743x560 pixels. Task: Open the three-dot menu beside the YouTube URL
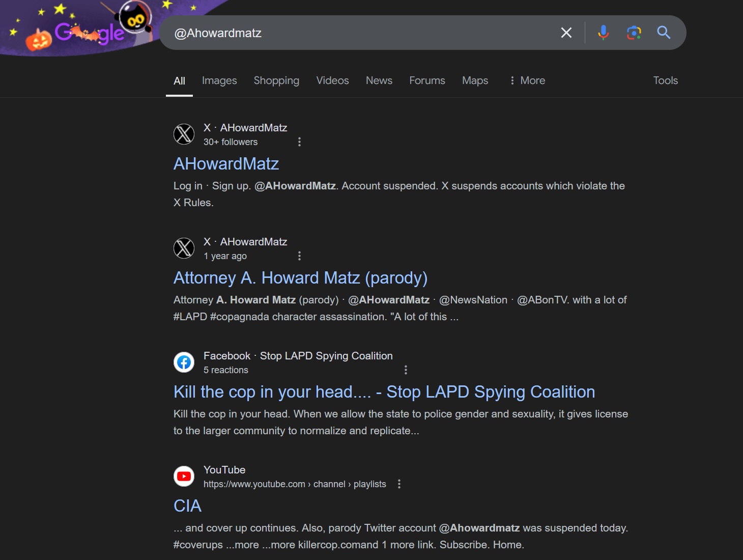click(399, 484)
